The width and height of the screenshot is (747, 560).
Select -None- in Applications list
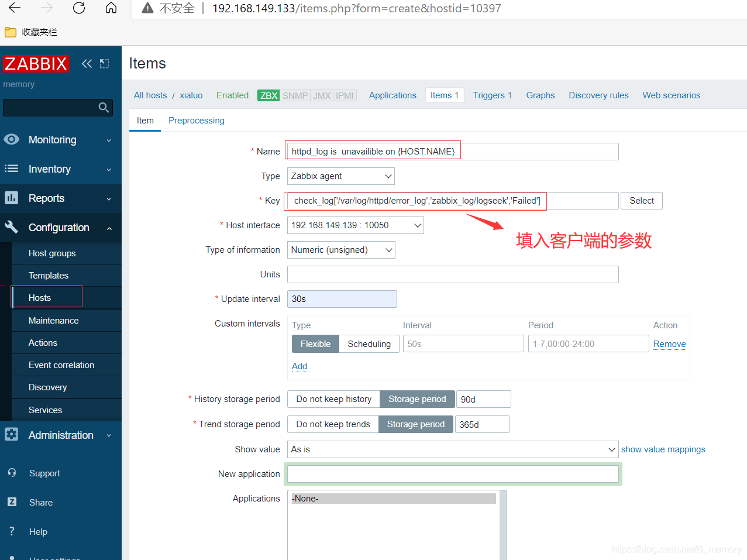coord(394,499)
